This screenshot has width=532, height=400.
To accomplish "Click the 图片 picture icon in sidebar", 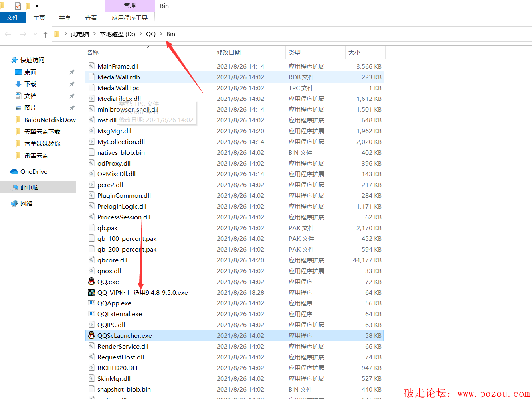I will (18, 108).
